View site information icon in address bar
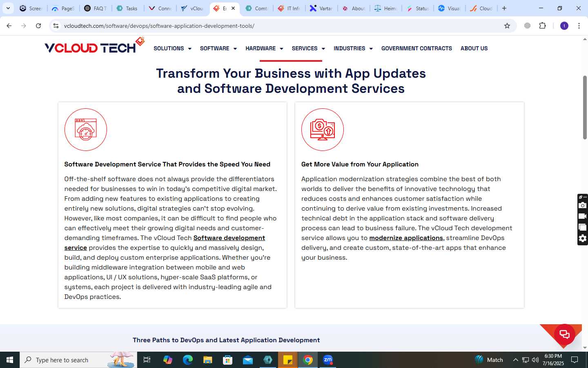588x368 pixels. [x=56, y=26]
